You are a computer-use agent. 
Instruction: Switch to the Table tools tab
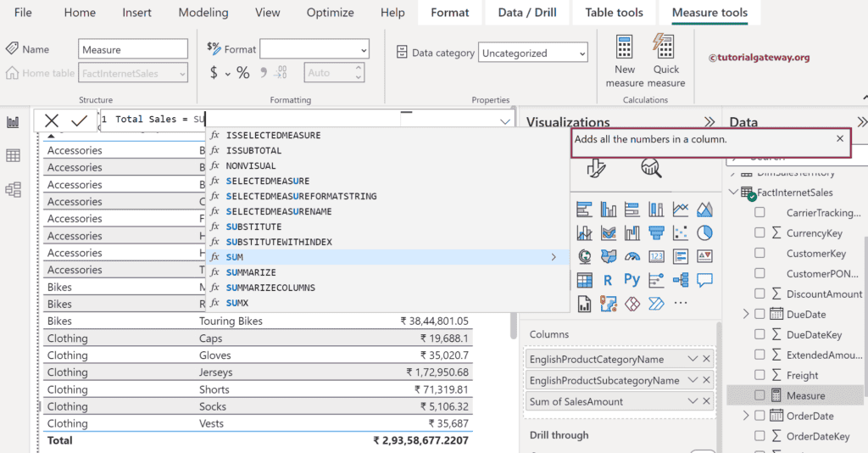point(614,12)
